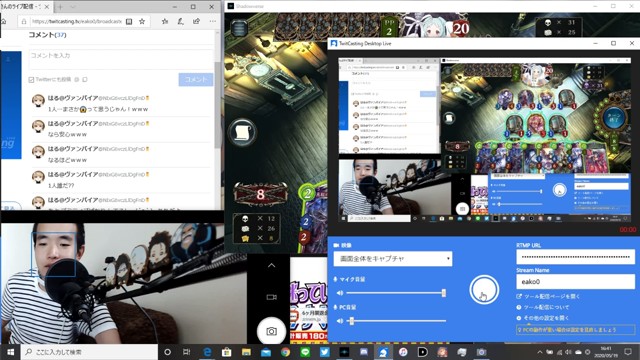Open the video capture source dropdown
The height and width of the screenshot is (360, 640).
(x=393, y=259)
